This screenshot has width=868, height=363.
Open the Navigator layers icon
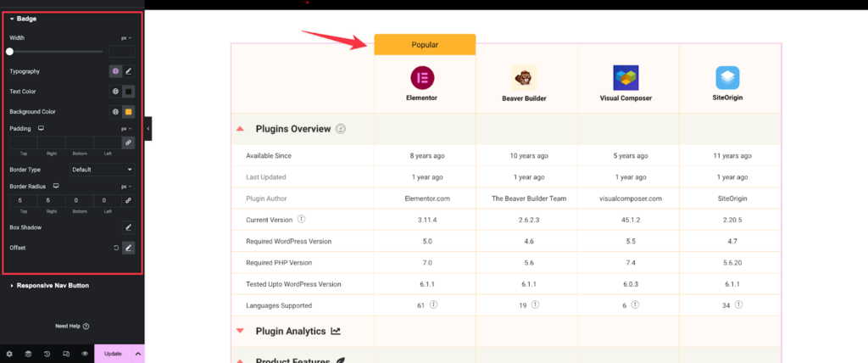28,354
